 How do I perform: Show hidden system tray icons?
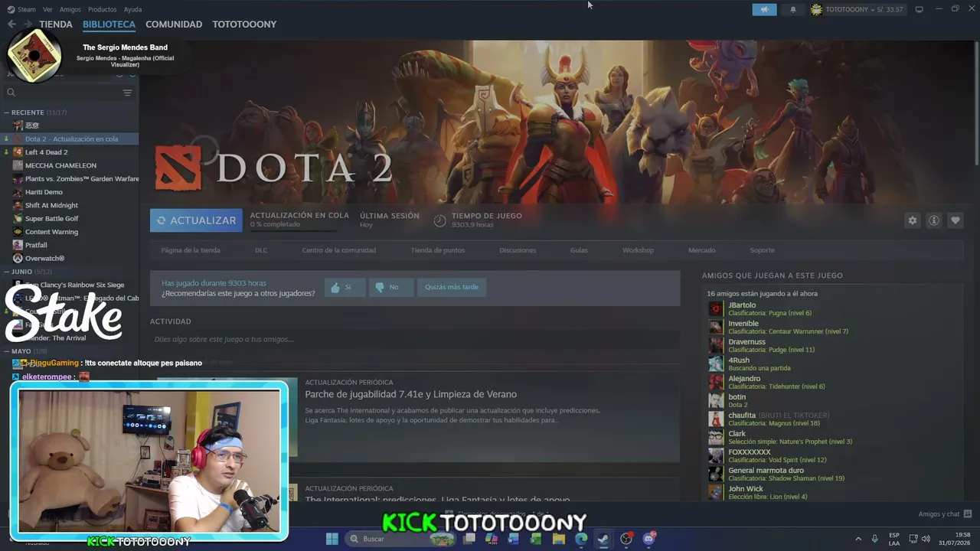coord(857,539)
